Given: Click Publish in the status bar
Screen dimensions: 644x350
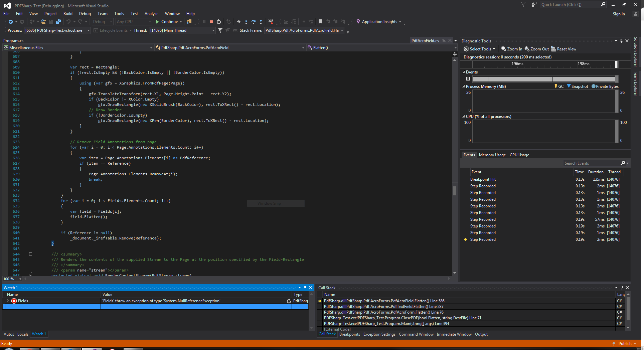Looking at the screenshot, I should [625, 344].
